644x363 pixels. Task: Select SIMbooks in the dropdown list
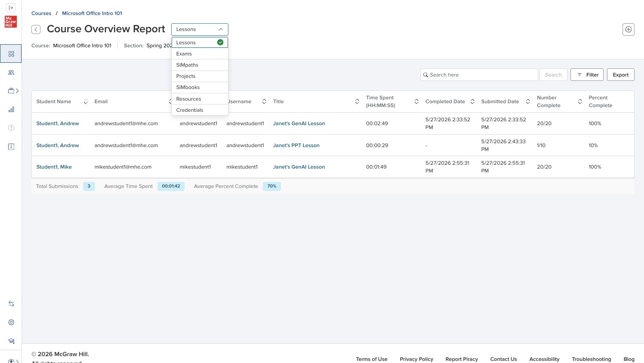click(200, 87)
